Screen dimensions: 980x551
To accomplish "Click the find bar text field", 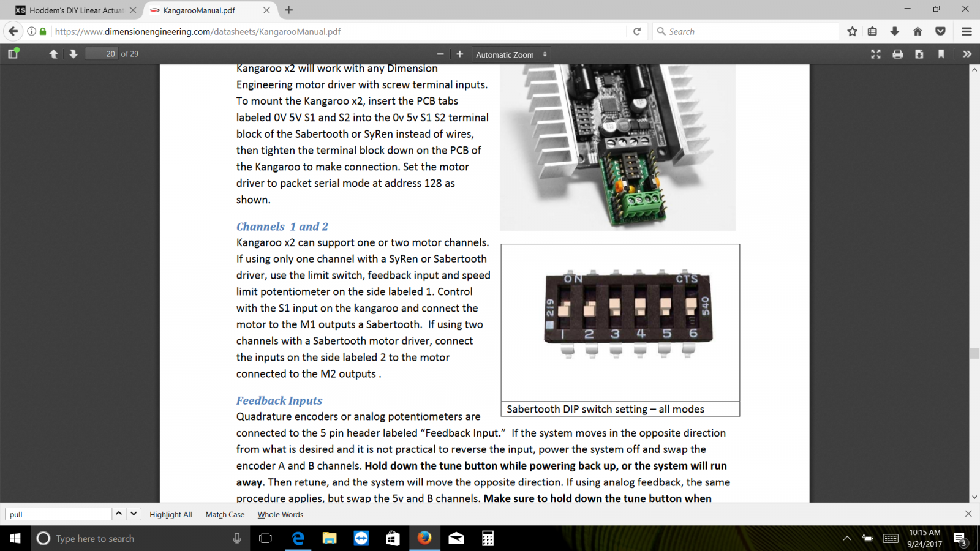I will [58, 514].
